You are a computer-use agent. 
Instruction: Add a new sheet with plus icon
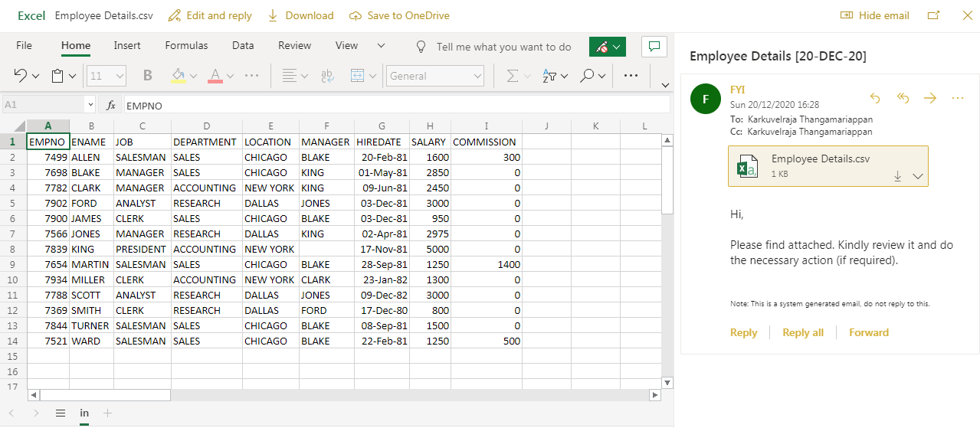pos(107,413)
